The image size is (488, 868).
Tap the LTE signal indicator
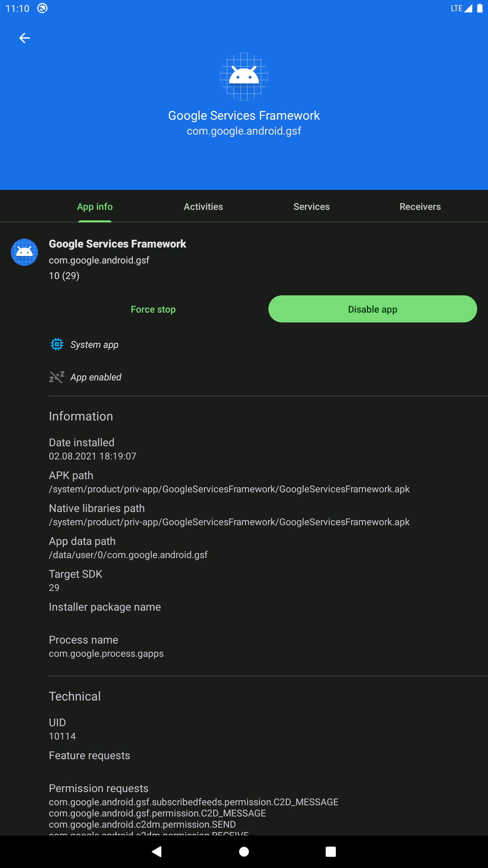[x=461, y=8]
